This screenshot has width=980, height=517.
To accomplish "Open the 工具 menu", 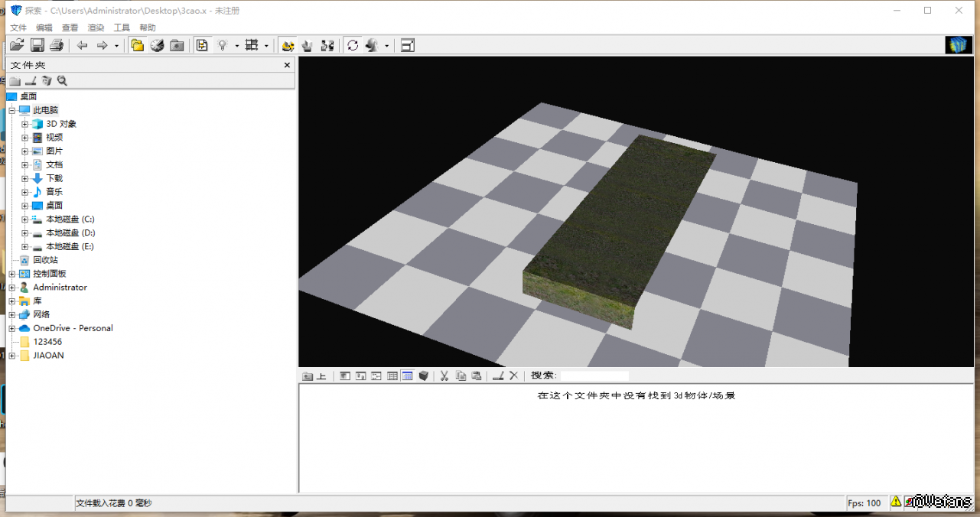I will click(122, 28).
